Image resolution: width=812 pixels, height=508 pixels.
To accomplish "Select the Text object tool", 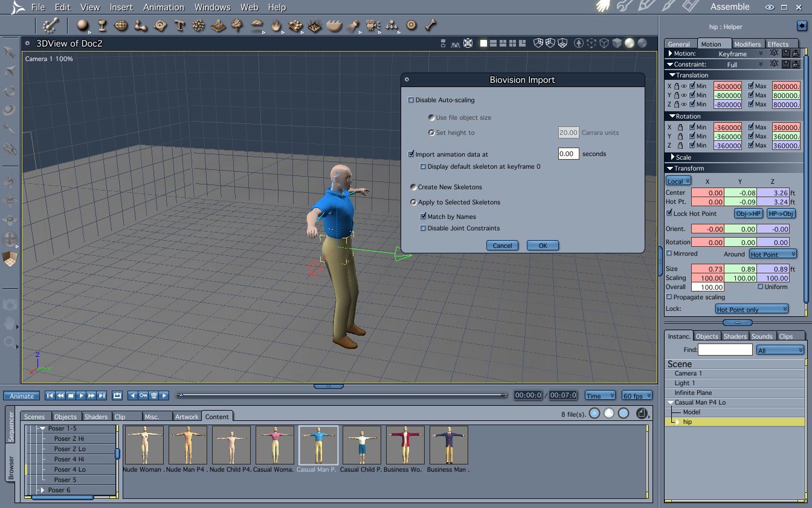I will tap(179, 25).
